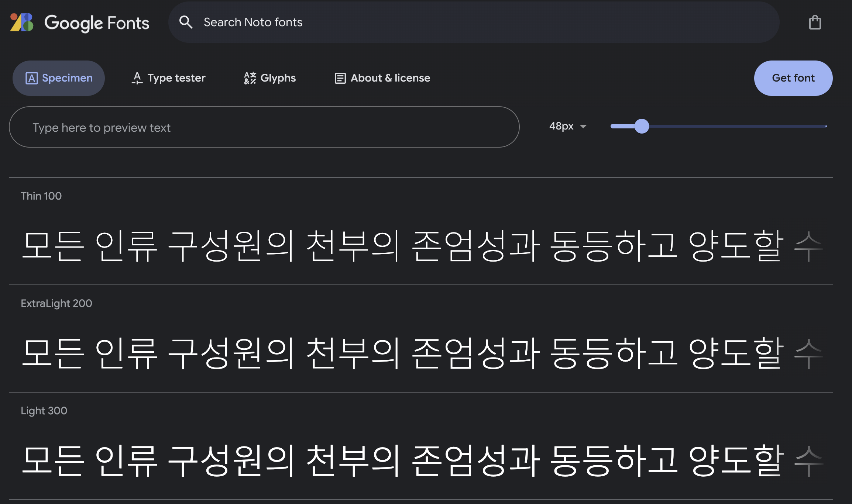Open the Specimen tab
The image size is (852, 504).
(59, 78)
